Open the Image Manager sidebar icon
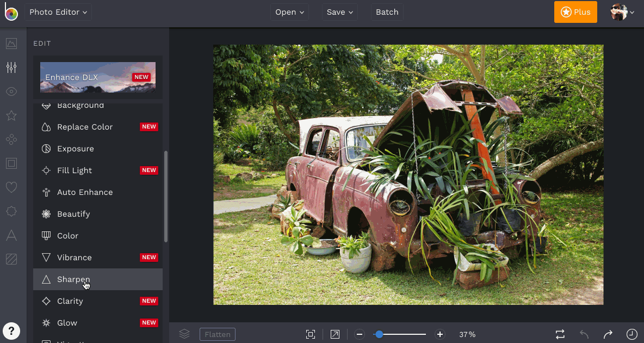 (11, 43)
